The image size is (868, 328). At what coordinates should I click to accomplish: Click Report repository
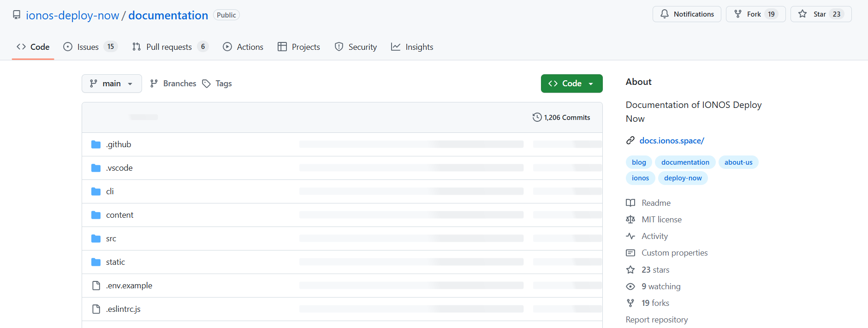tap(657, 320)
